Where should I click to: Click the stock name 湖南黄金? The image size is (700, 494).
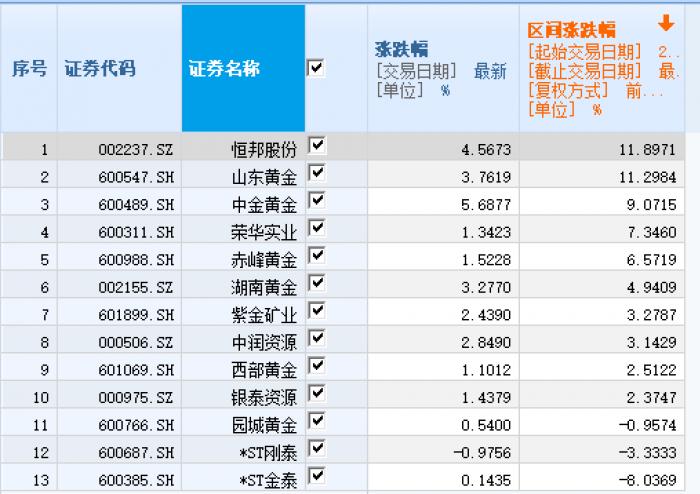(264, 287)
